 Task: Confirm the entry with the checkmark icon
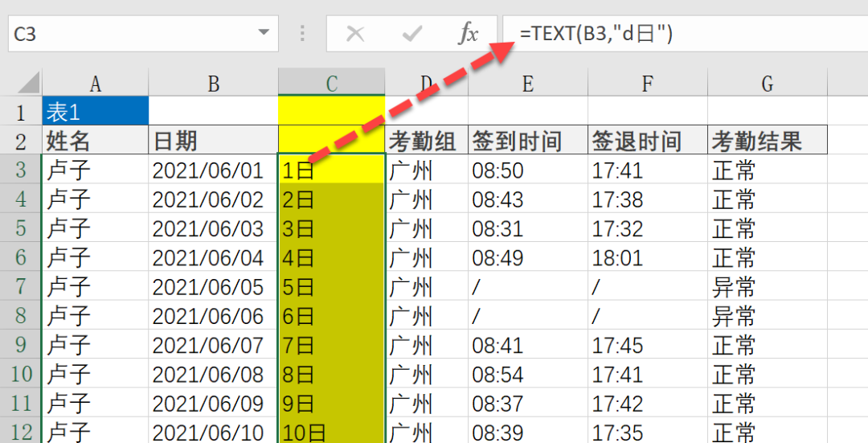click(x=411, y=34)
